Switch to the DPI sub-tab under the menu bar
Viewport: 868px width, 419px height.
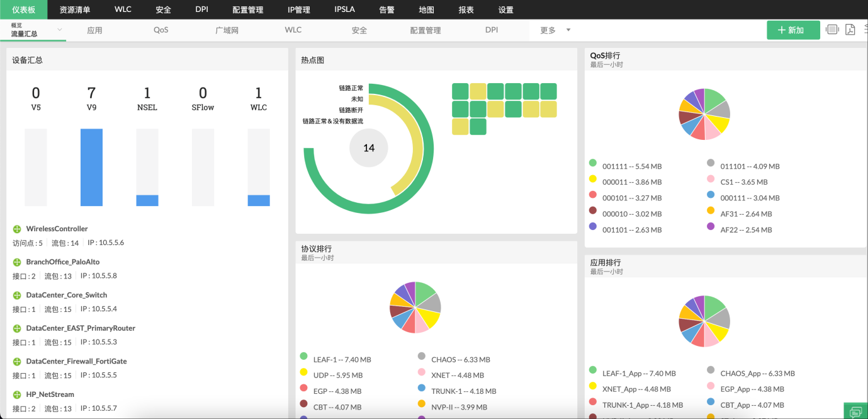point(492,30)
